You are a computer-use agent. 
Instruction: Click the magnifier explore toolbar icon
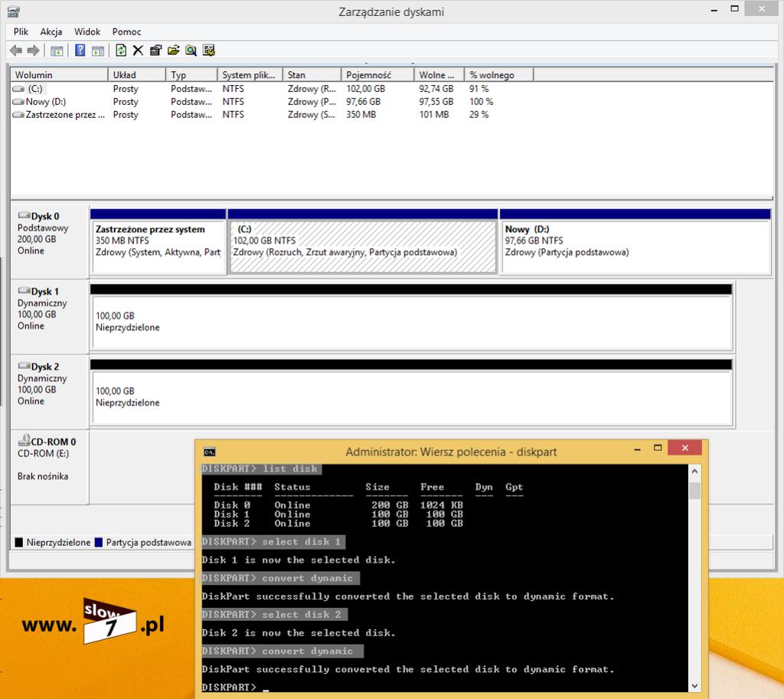[191, 51]
